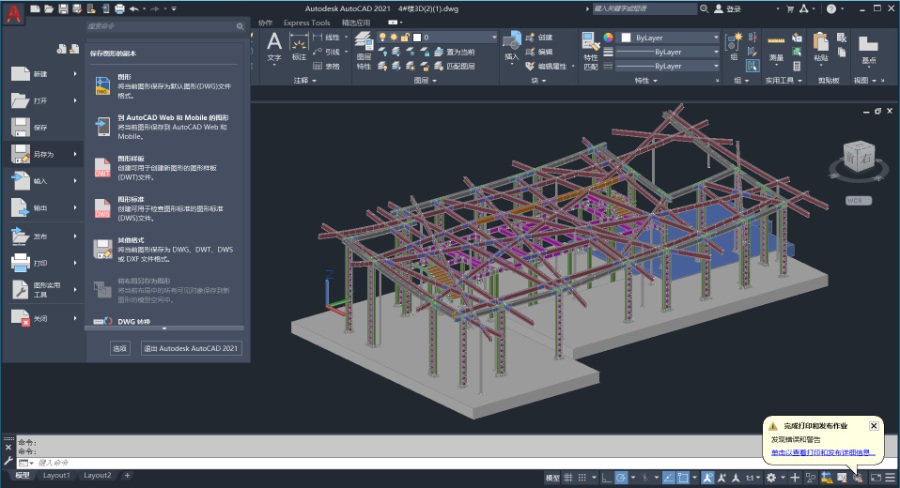Click Exit Autodesk AutoCAD 2021 button
The image size is (900, 488).
[191, 348]
